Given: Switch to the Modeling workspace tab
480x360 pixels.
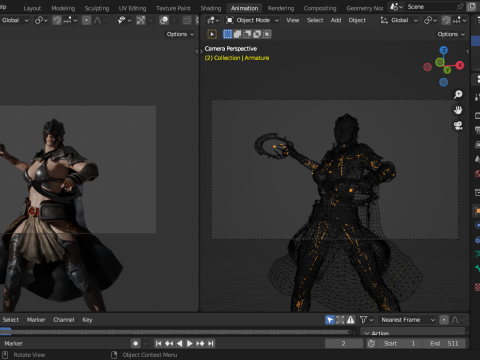Looking at the screenshot, I should coord(63,8).
